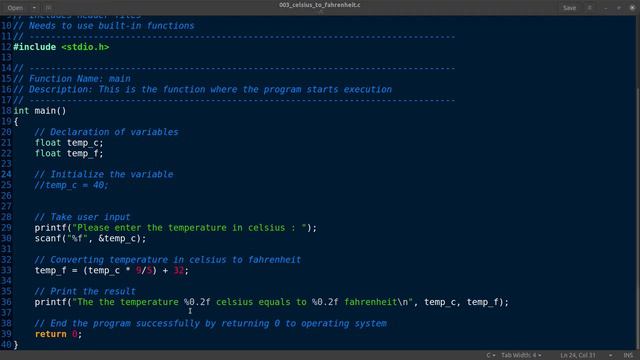Screen dimensions: 640x360
Task: Click '// Needs to use built-in functions' comment
Action: coord(104,26)
